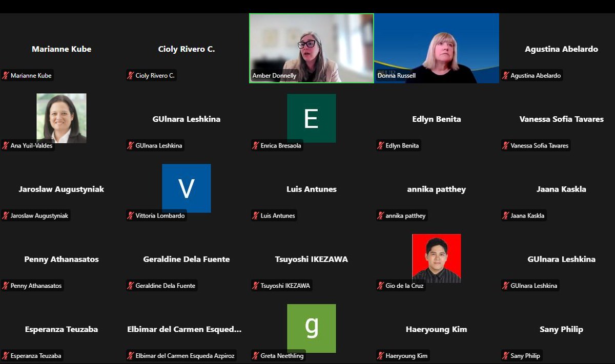Click the Enrica Bresaola name label
The image size is (615, 364).
point(281,146)
